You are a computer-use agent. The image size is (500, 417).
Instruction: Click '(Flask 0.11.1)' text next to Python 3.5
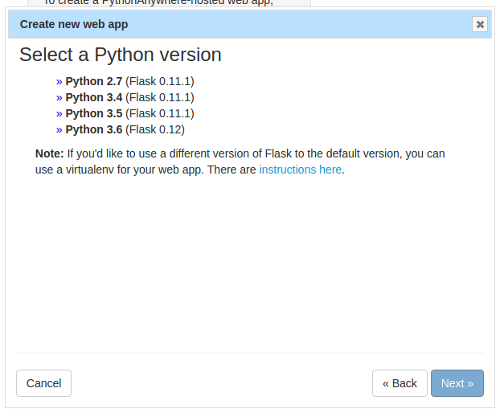(x=160, y=113)
